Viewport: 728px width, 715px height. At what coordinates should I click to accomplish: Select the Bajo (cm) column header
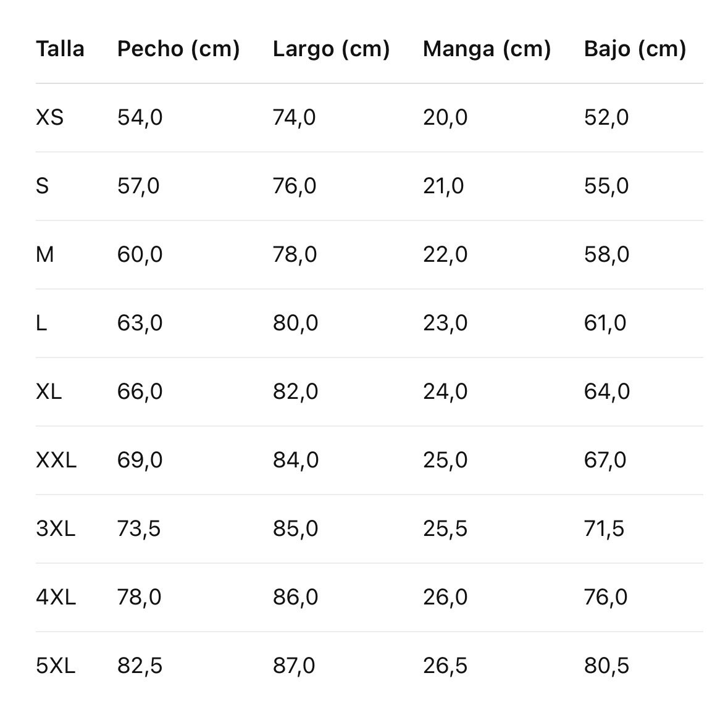635,49
